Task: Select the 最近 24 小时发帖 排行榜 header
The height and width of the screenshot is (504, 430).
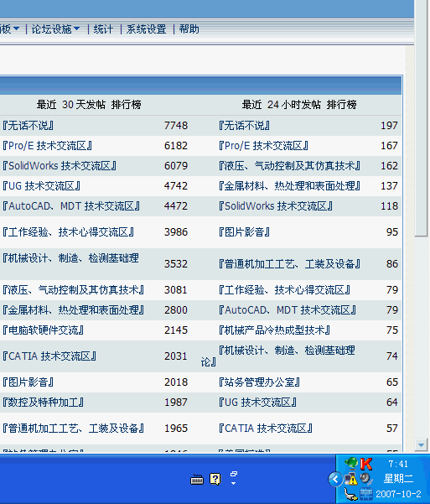Action: tap(299, 105)
